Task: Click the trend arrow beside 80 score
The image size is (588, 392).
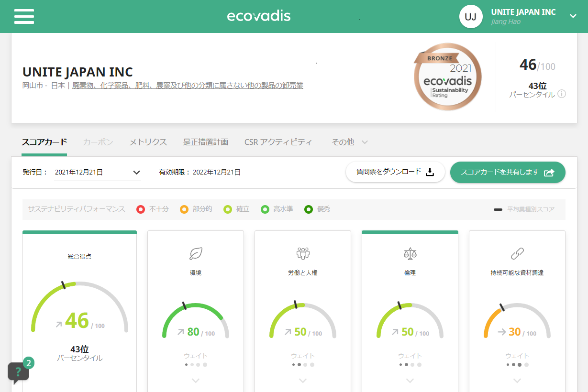Action: (x=181, y=332)
